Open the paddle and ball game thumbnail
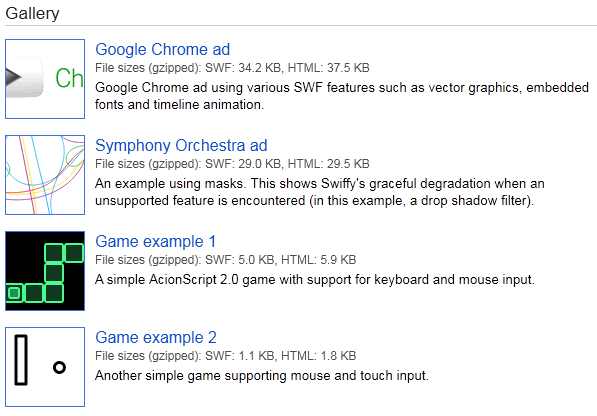The height and width of the screenshot is (416, 597). tap(45, 367)
